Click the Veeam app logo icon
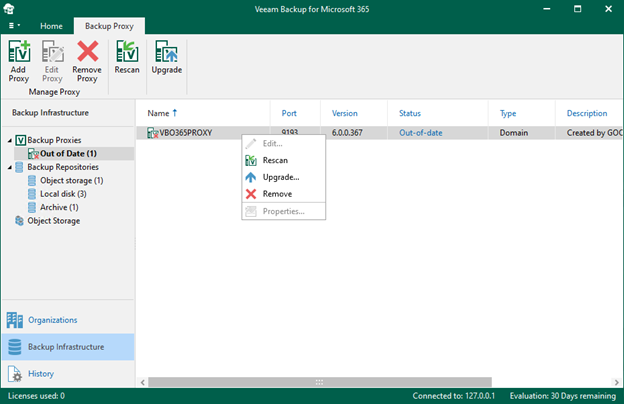Image resolution: width=624 pixels, height=404 pixels. click(9, 9)
